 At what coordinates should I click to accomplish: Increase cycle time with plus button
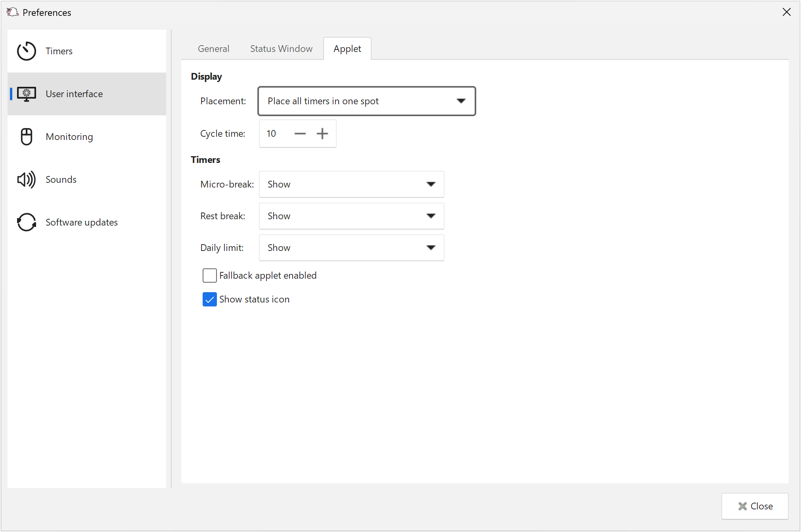pyautogui.click(x=322, y=134)
